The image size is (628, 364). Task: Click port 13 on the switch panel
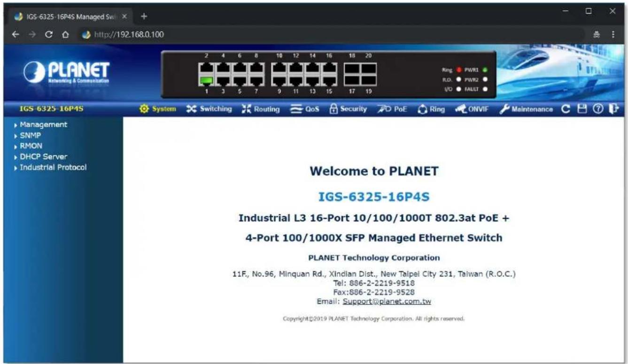[x=312, y=81]
